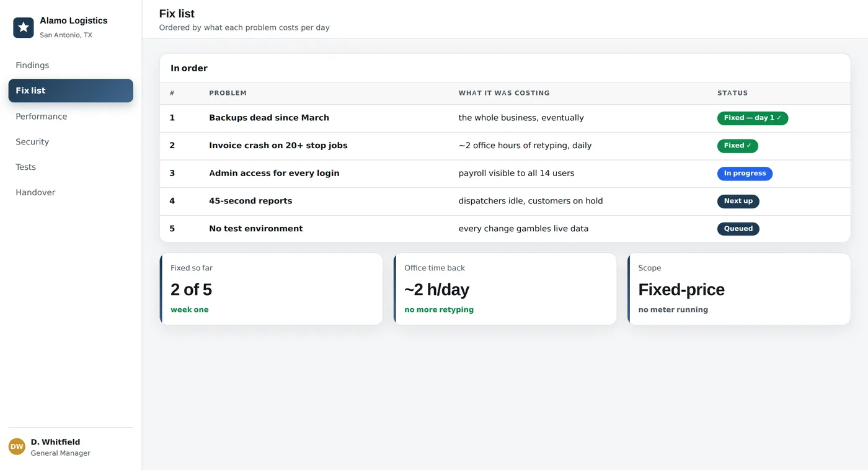868x470 pixels.
Task: Click the '~2 h/day' office time value
Action: (x=437, y=290)
